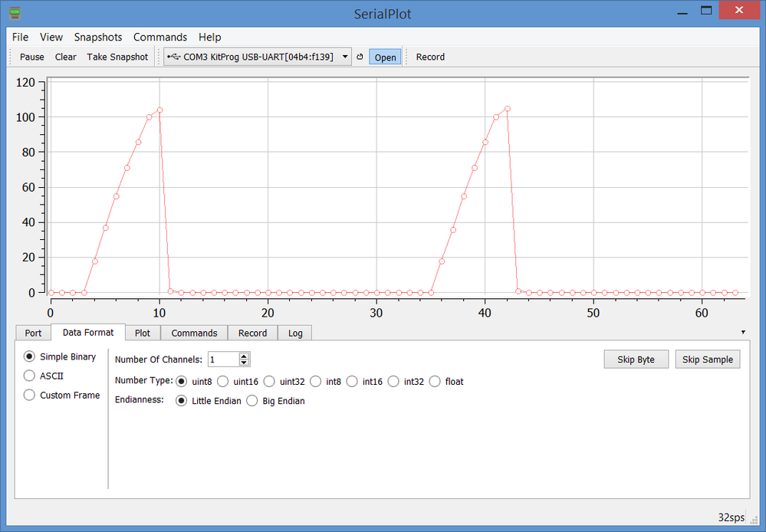Switch to the Plot tab
This screenshot has width=766, height=532.
point(143,333)
